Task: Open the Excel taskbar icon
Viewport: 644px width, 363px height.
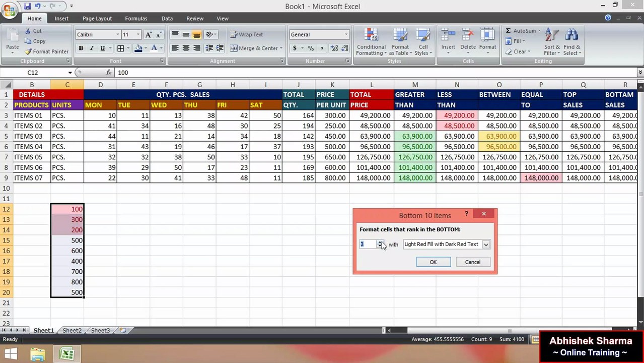Action: (66, 354)
